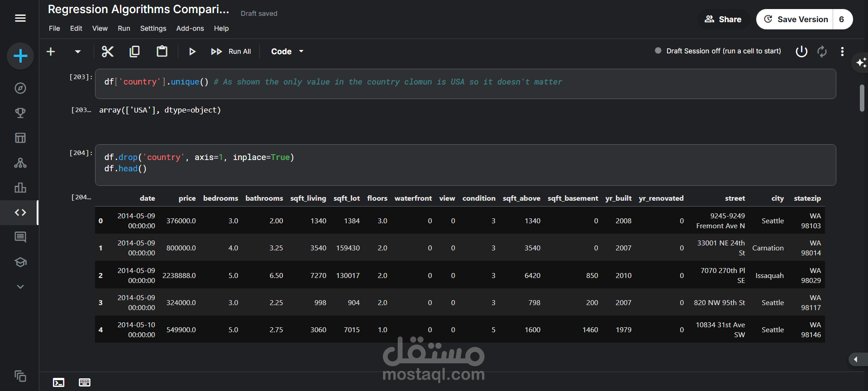Image resolution: width=868 pixels, height=391 pixels.
Task: Open the Datasets table icon in sidebar
Action: coord(20,138)
